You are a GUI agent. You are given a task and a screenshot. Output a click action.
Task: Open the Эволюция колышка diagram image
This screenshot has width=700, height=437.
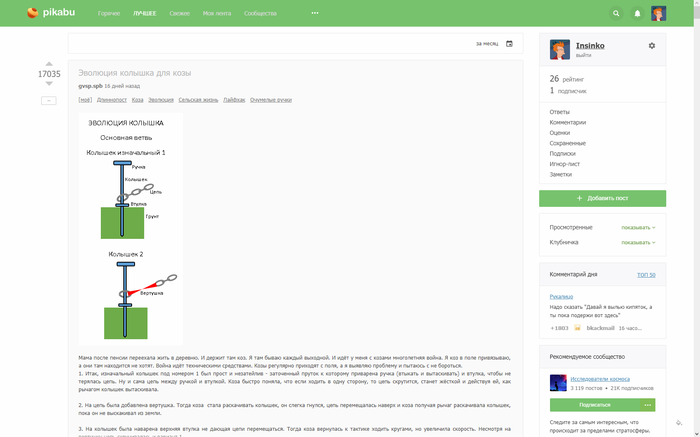[x=131, y=228]
